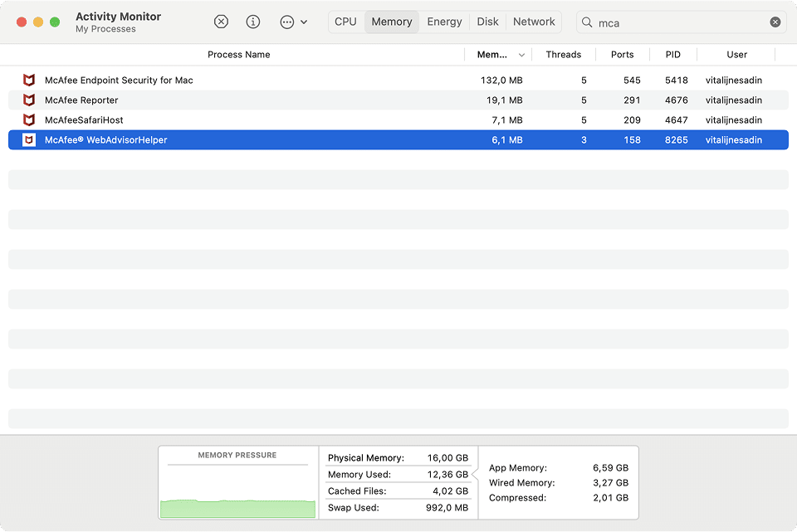Click the 'Compressed:' label

(x=517, y=498)
